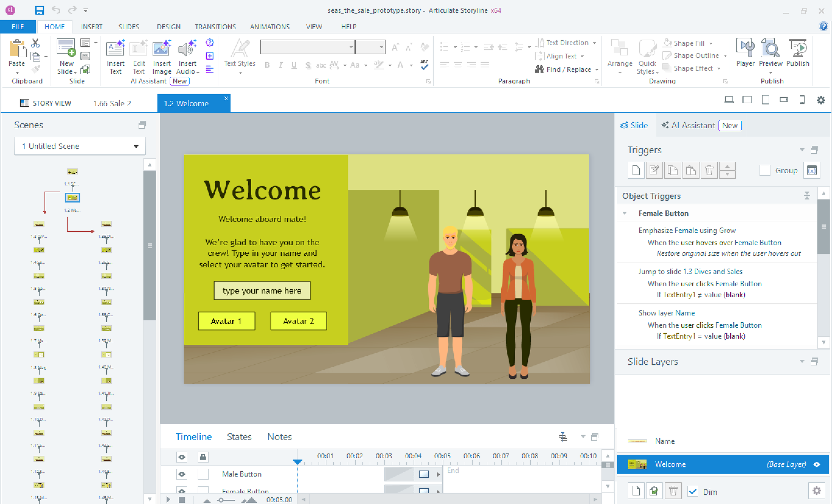Expand the Text Direction dropdown

(594, 43)
